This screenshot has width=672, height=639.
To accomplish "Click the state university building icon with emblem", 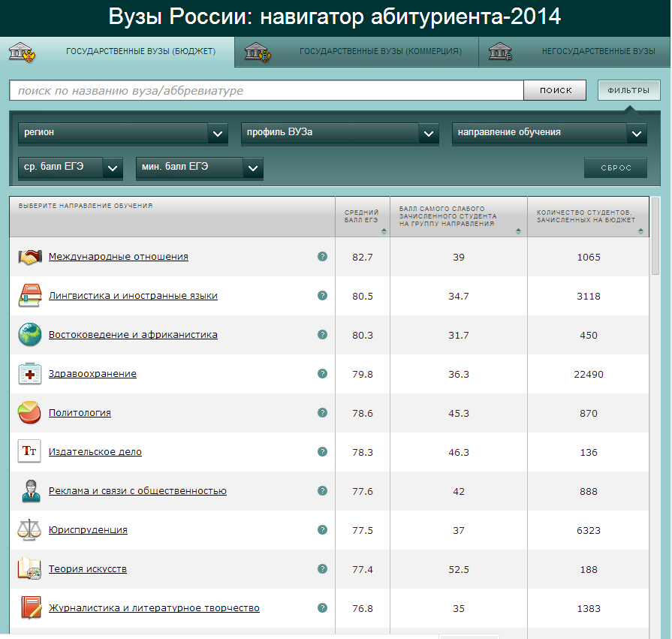I will (x=22, y=52).
